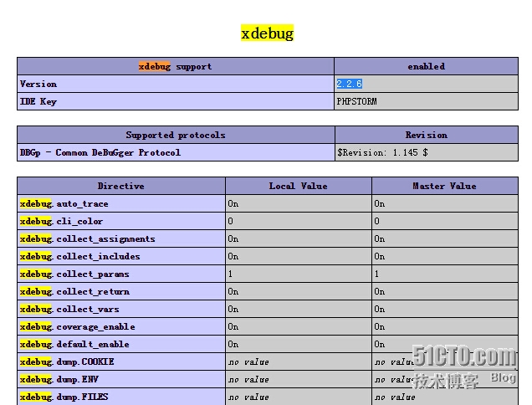Click the "enabled" header cell

426,67
